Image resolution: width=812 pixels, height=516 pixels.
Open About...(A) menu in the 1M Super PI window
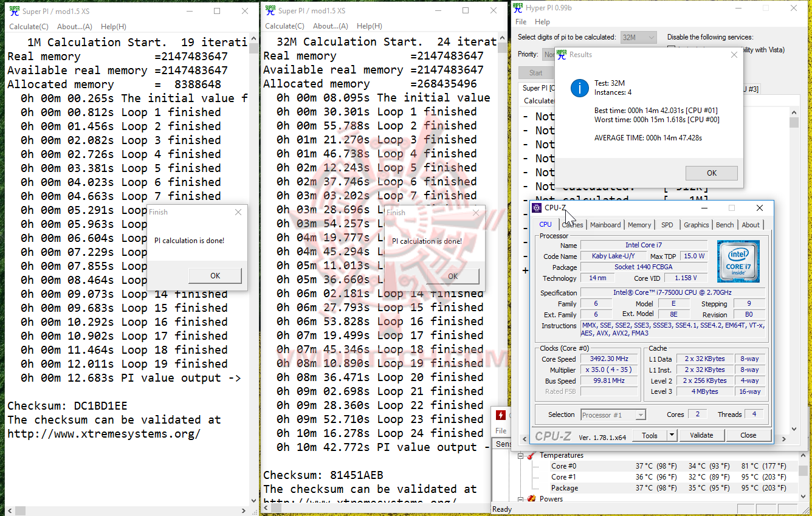coord(75,27)
